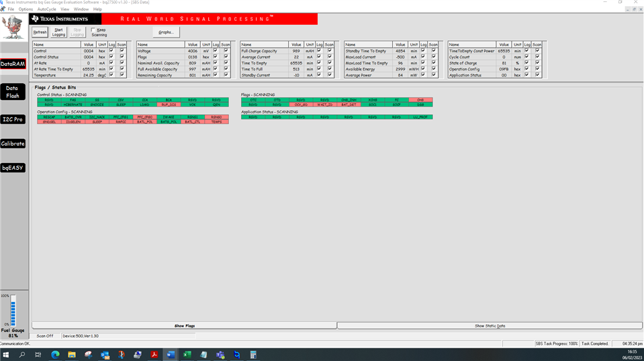The height and width of the screenshot is (361, 644).
Task: Click the Task Completed status entry
Action: click(595, 344)
